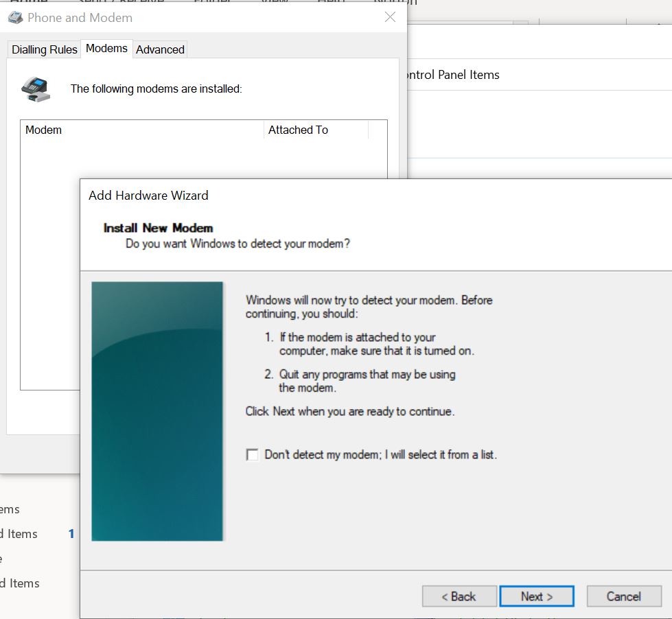Image resolution: width=672 pixels, height=619 pixels.
Task: Click the Add Hardware Wizard title bar
Action: point(343,196)
